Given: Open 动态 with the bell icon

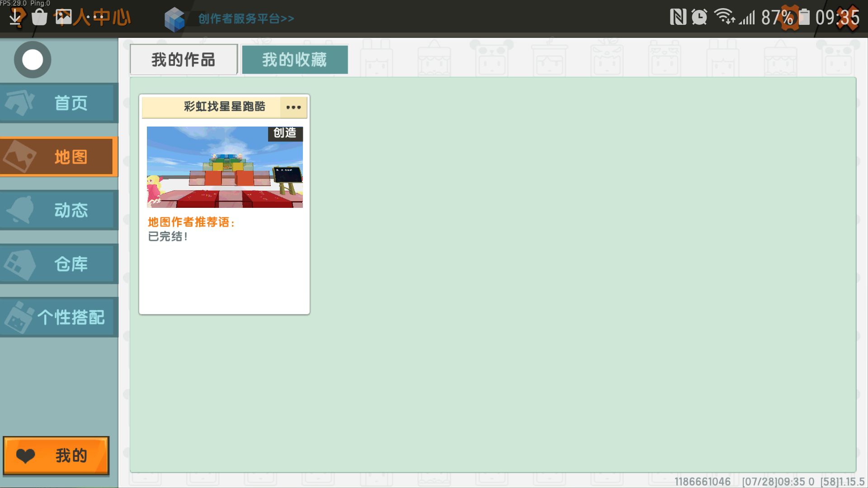Looking at the screenshot, I should tap(59, 210).
